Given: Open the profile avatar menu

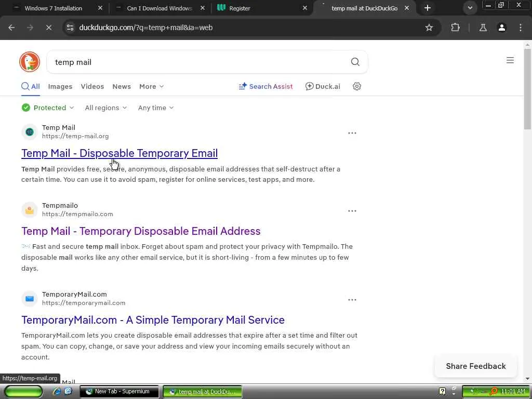Looking at the screenshot, I should pyautogui.click(x=502, y=28).
